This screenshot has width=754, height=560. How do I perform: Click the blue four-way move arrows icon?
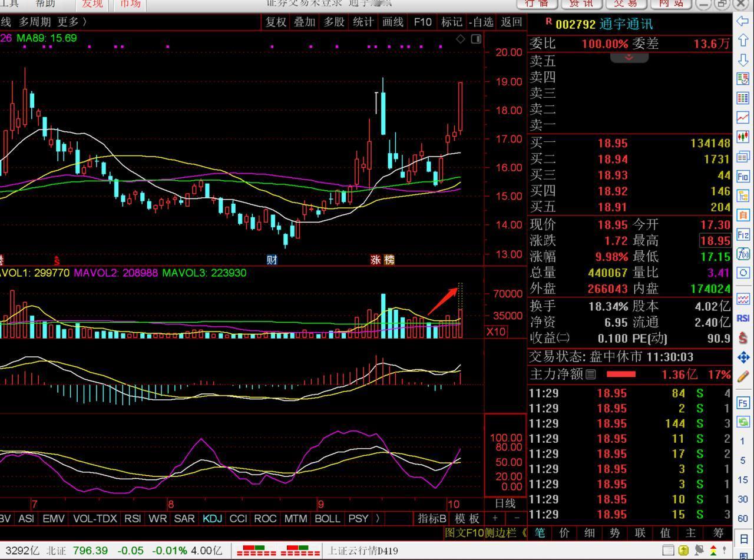(743, 357)
